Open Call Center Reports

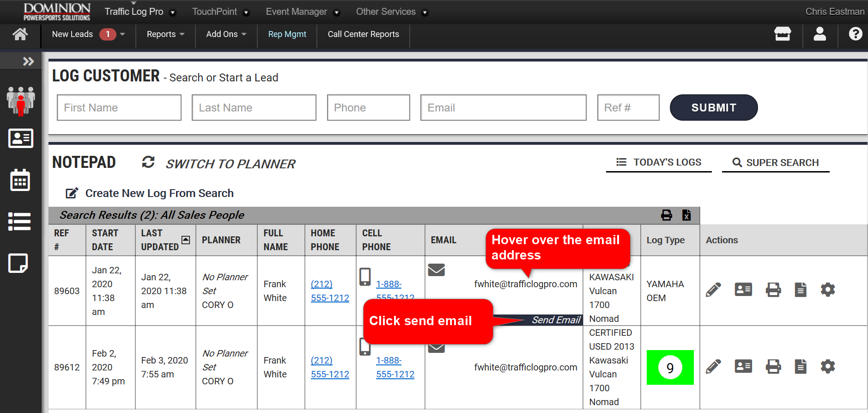coord(363,34)
